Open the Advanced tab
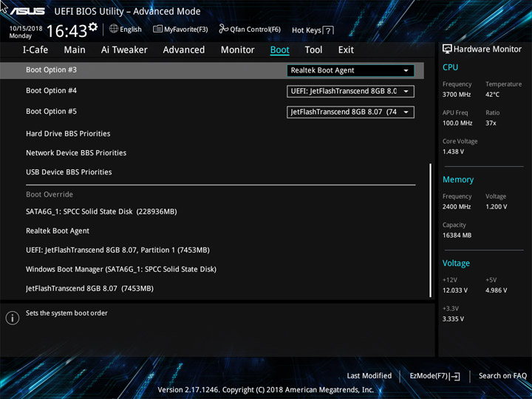Screen dimensions: 532x399 coord(184,50)
